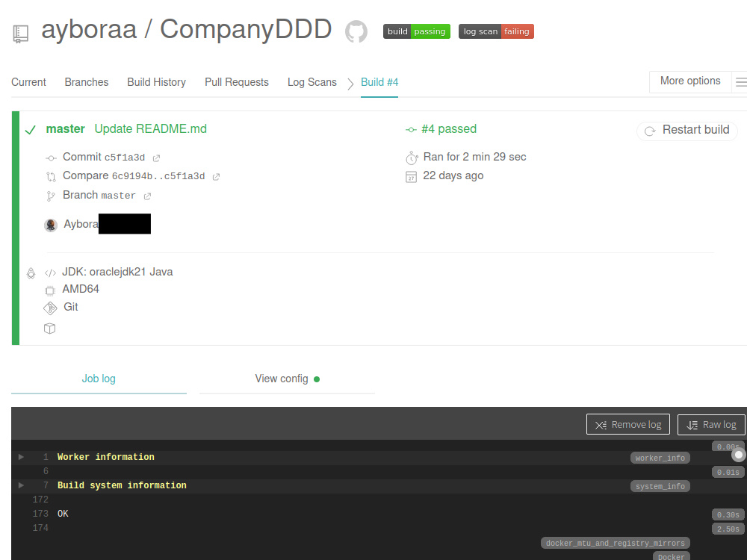Image resolution: width=747 pixels, height=560 pixels.
Task: Click the compare icon beside Compare
Action: 51,177
